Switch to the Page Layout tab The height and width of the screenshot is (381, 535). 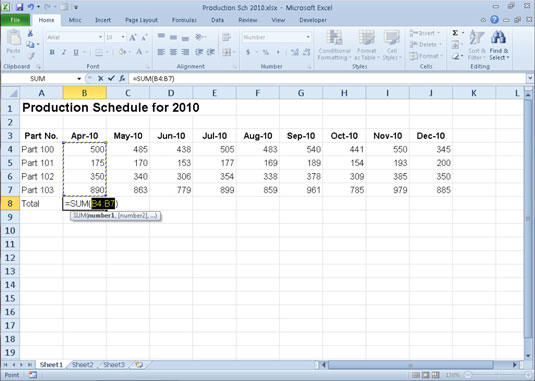coord(141,20)
